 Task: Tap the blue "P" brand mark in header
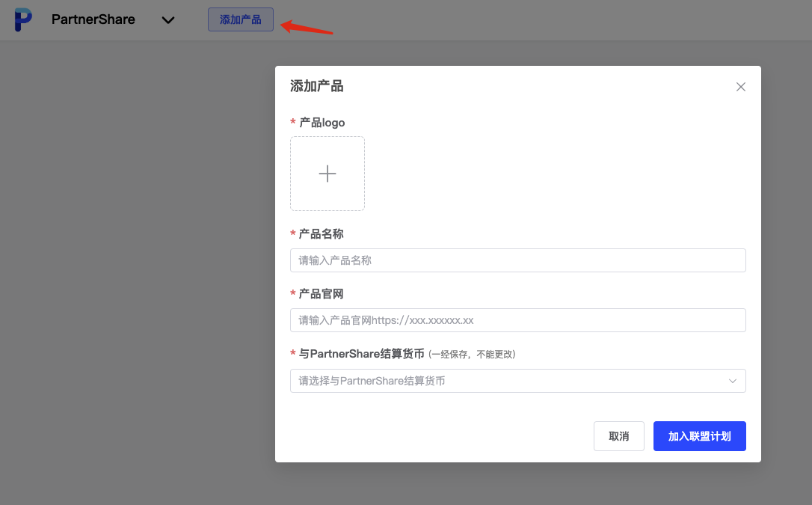[23, 19]
